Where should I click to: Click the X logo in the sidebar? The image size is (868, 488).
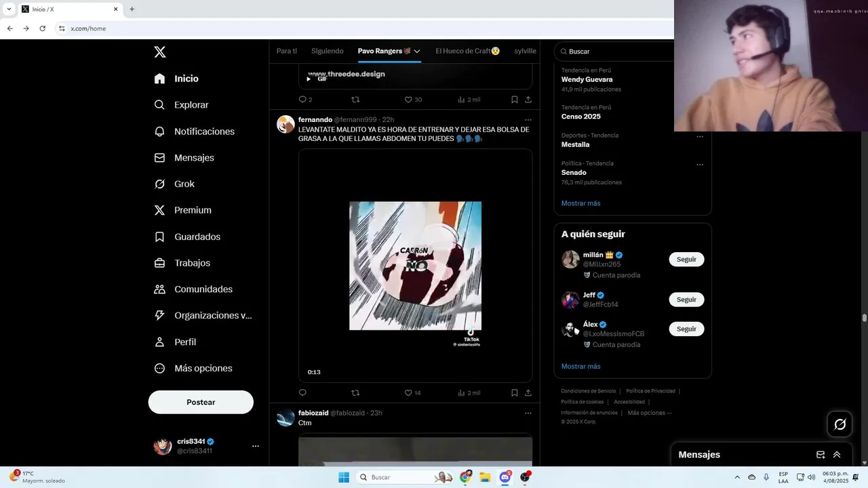(x=159, y=52)
